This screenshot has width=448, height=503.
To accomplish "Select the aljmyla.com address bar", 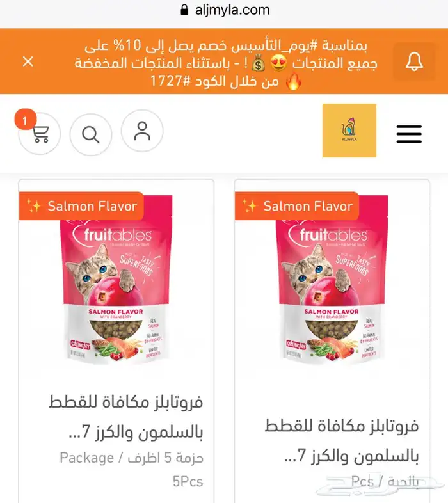I will click(x=224, y=10).
